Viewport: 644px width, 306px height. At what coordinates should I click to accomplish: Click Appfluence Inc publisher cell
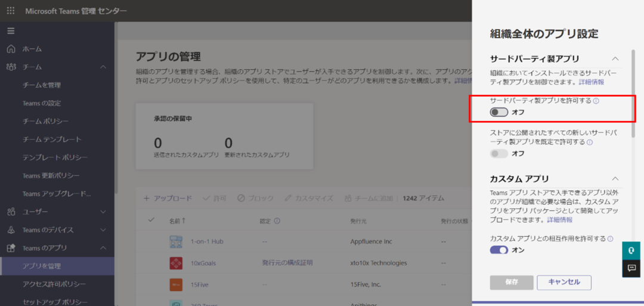click(x=371, y=242)
